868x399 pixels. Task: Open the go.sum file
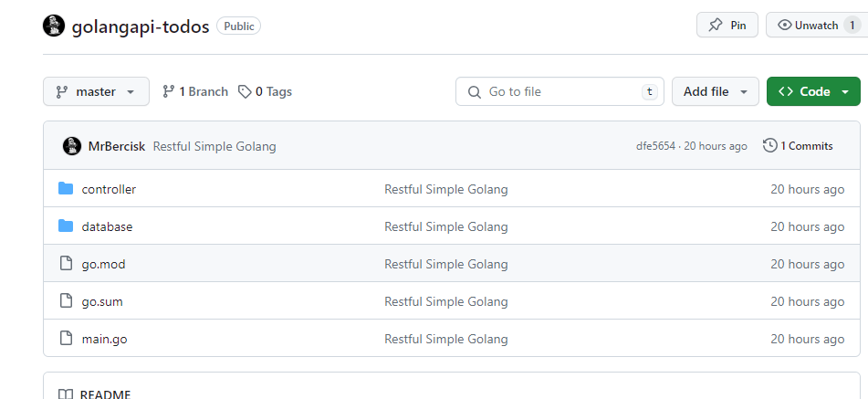click(x=102, y=301)
